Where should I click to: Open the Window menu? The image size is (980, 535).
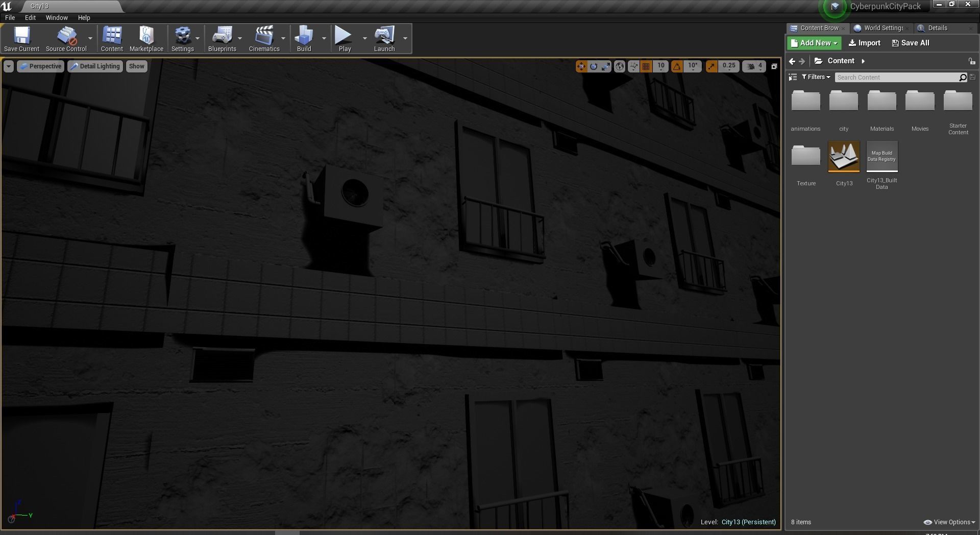pyautogui.click(x=57, y=17)
